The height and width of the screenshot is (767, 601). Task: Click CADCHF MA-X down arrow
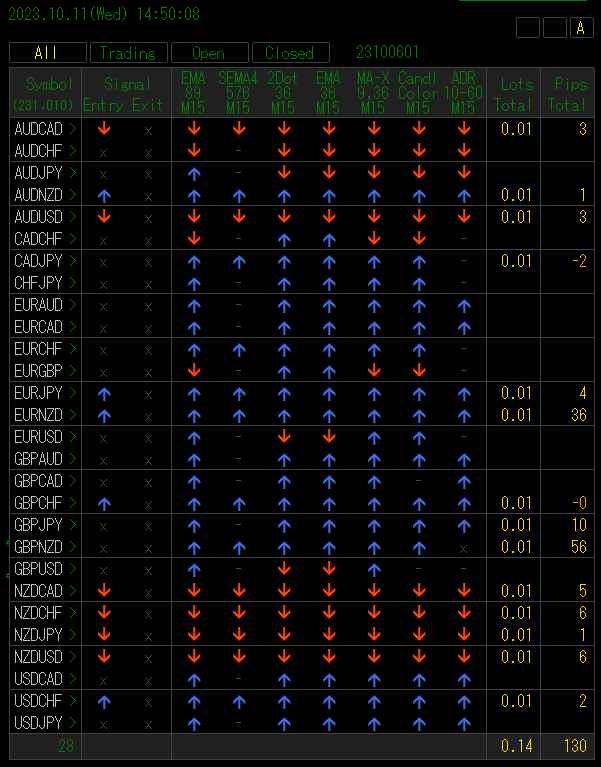374,239
